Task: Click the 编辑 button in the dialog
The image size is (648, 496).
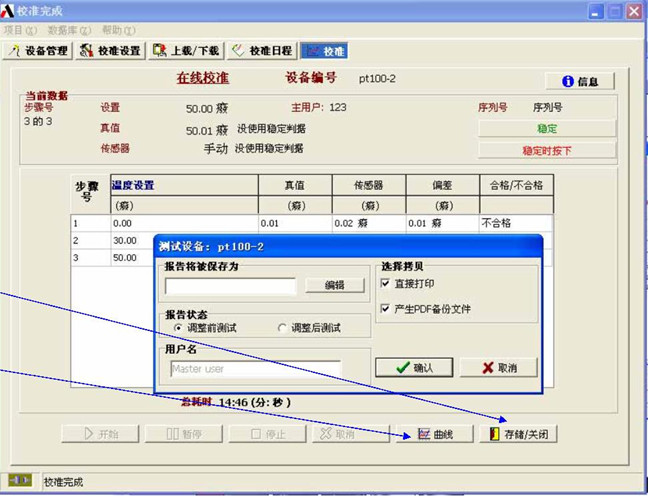Action: [335, 285]
